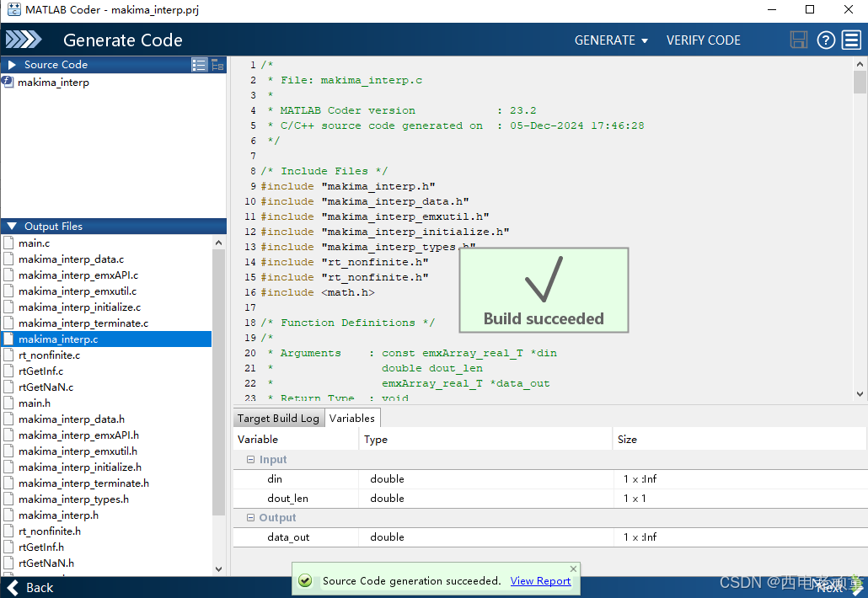
Task: Open makima_interp_emxAPI.c file
Action: coord(78,275)
